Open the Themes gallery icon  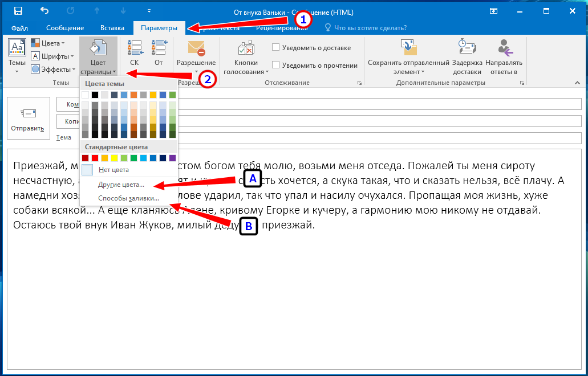pyautogui.click(x=17, y=48)
